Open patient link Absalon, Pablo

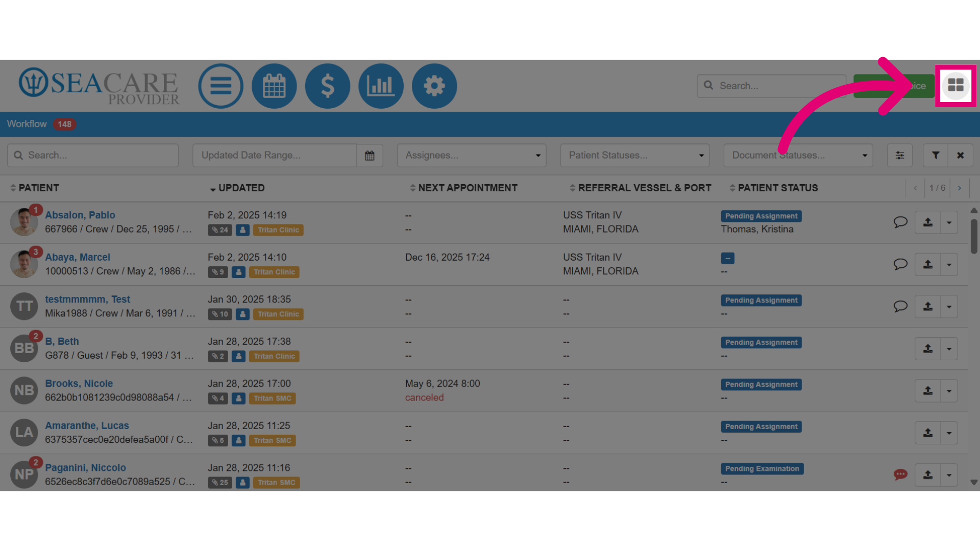point(80,215)
